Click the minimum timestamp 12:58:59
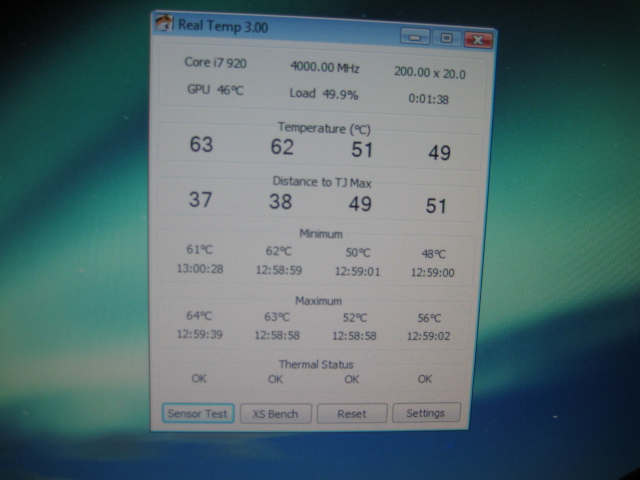Image resolution: width=640 pixels, height=480 pixels. pos(279,270)
